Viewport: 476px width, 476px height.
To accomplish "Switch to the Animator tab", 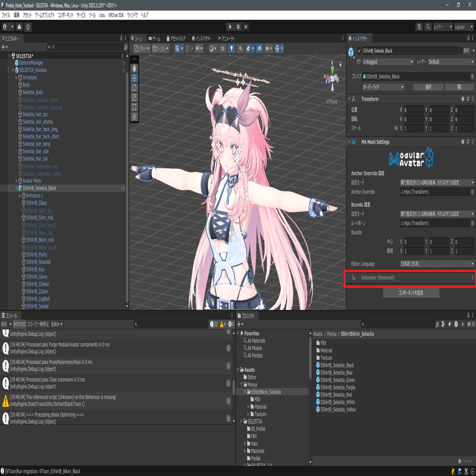I will (x=226, y=39).
